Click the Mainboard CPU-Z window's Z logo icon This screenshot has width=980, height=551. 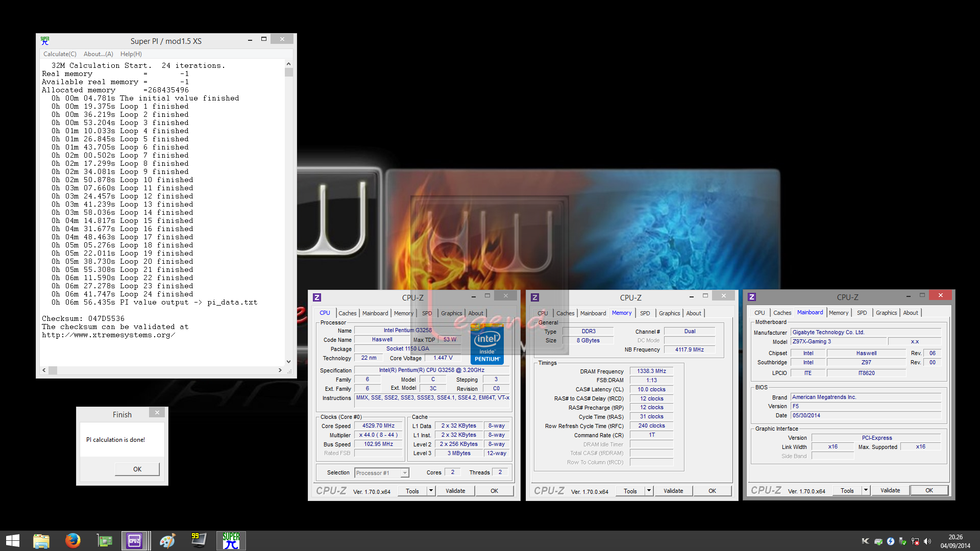[752, 297]
